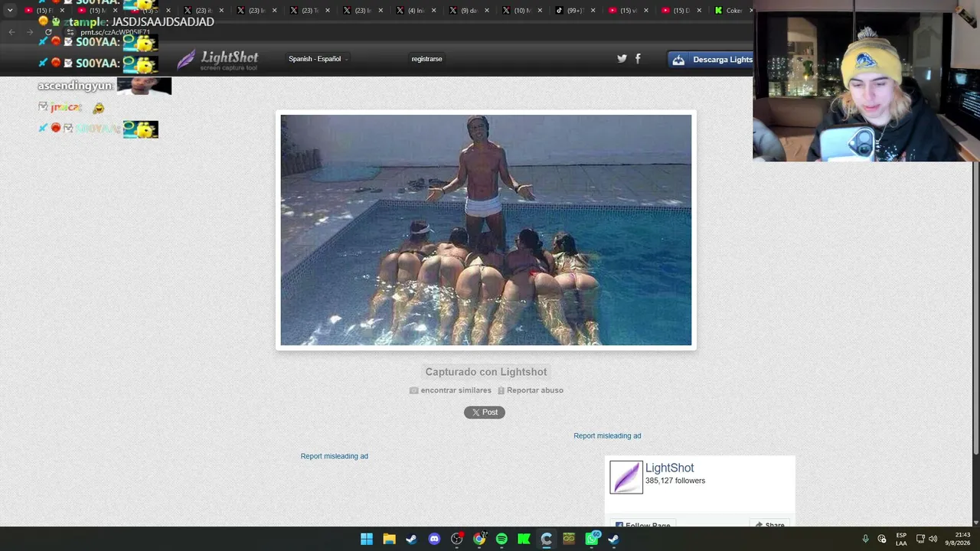Focus the prnt.sc address bar
980x551 pixels.
pyautogui.click(x=115, y=33)
